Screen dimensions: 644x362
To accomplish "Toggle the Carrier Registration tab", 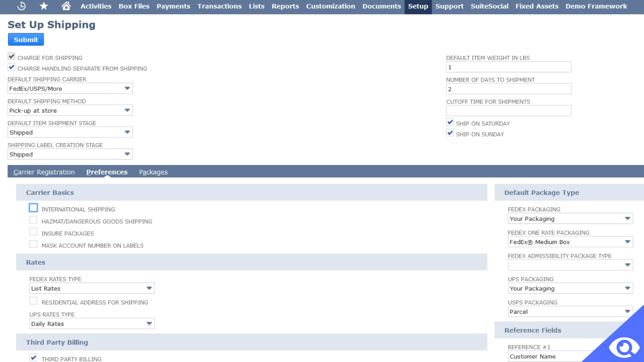I will (x=44, y=172).
